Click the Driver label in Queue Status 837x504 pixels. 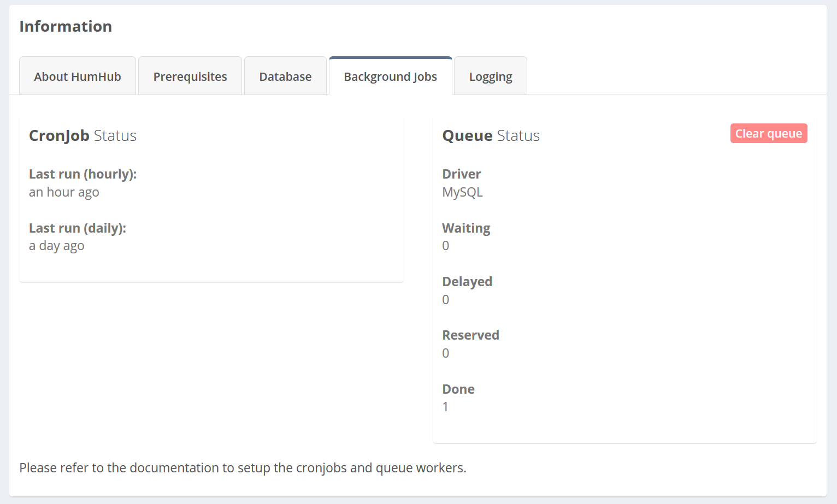461,174
